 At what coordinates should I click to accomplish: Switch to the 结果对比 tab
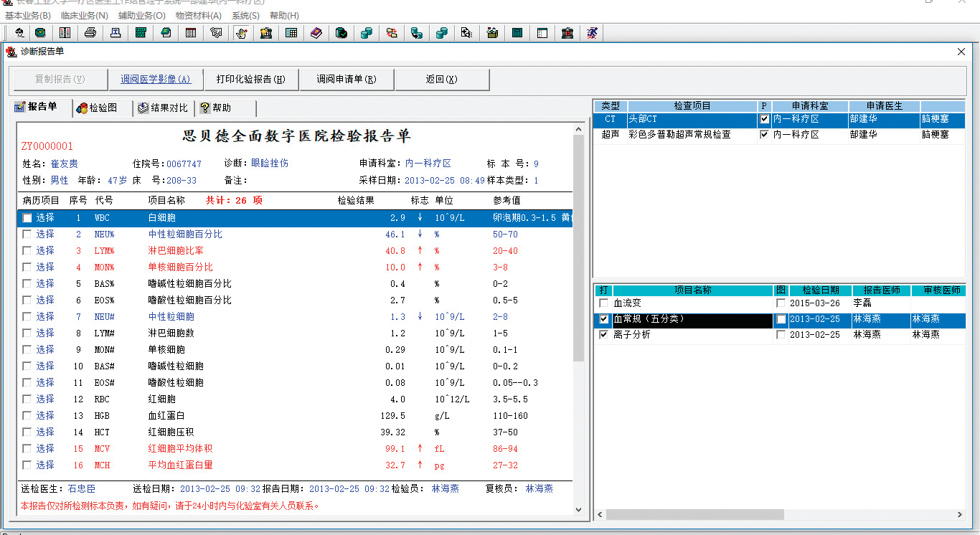pyautogui.click(x=164, y=108)
